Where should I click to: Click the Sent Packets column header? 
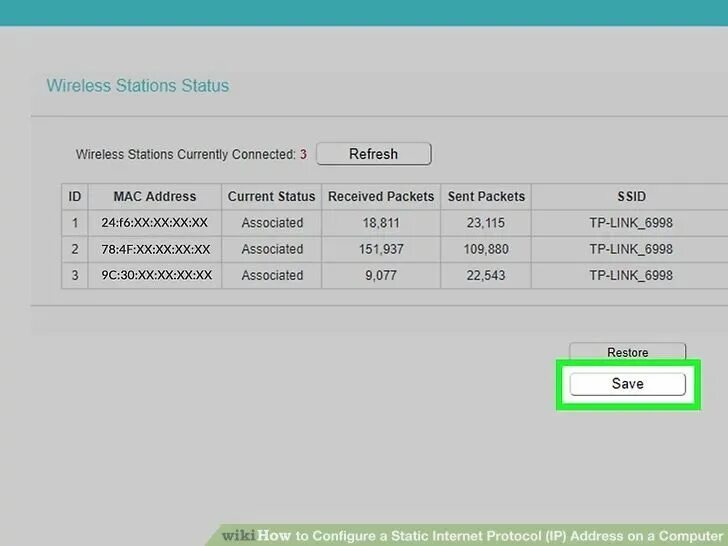(486, 196)
